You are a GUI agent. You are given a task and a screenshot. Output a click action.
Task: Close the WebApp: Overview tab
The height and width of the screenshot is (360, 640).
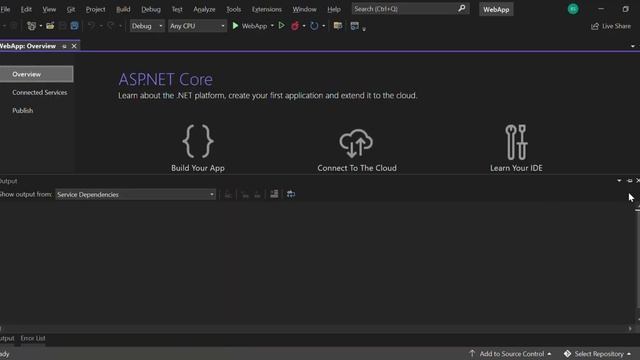74,46
